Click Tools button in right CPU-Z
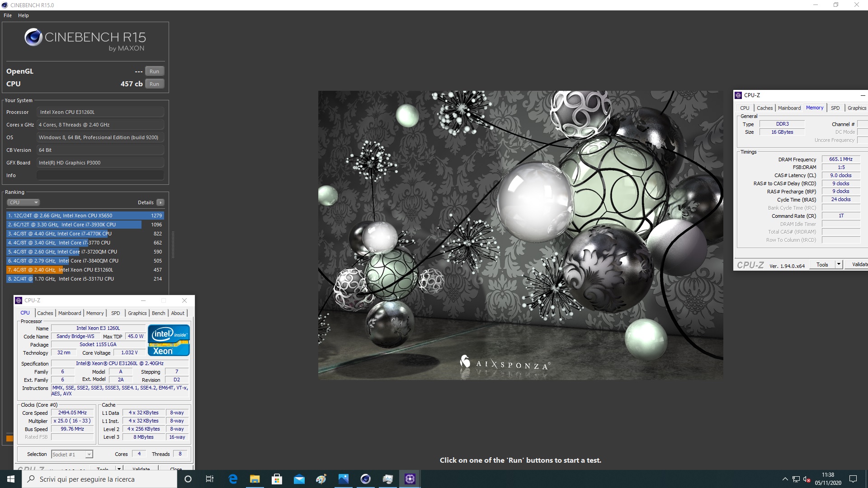The image size is (868, 488). coord(822,265)
